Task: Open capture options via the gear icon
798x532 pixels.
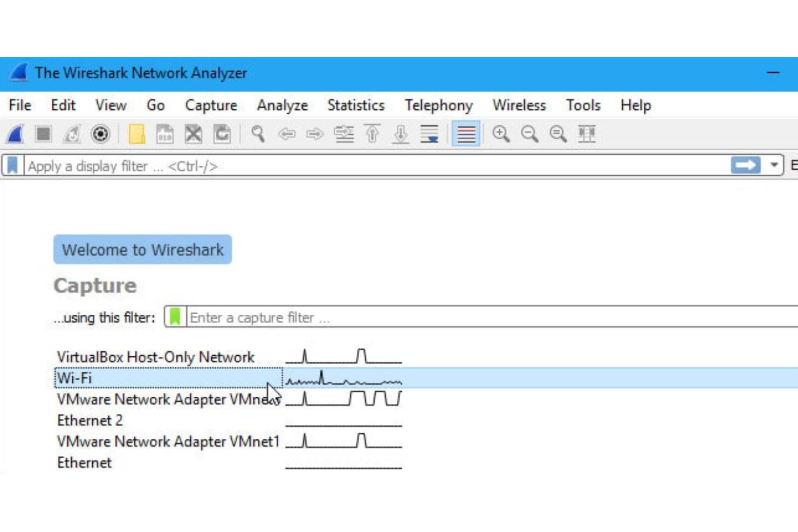Action: pyautogui.click(x=100, y=135)
